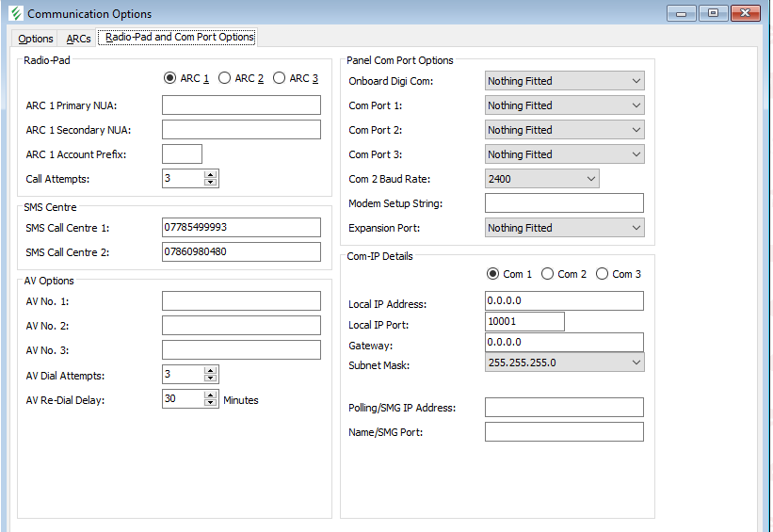Expand the Subnet Mask dropdown
The height and width of the screenshot is (532, 773).
tap(564, 363)
